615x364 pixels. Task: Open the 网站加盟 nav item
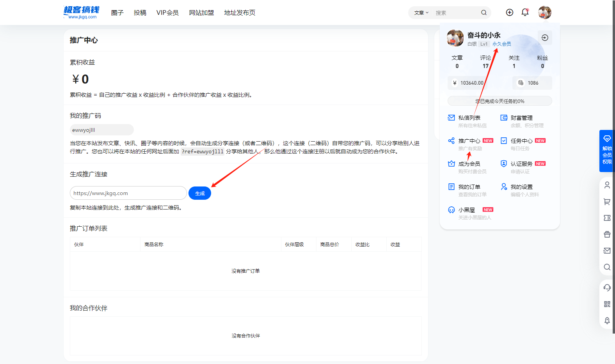point(201,12)
